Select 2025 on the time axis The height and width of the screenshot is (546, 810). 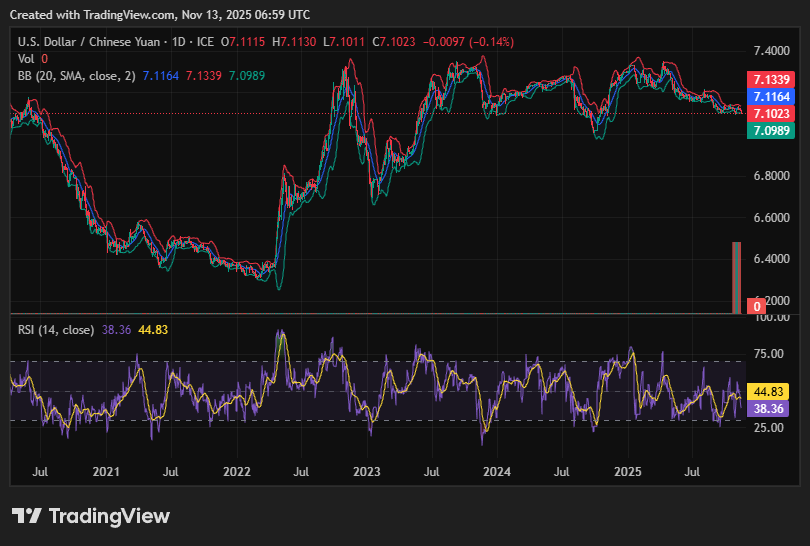[x=627, y=470]
